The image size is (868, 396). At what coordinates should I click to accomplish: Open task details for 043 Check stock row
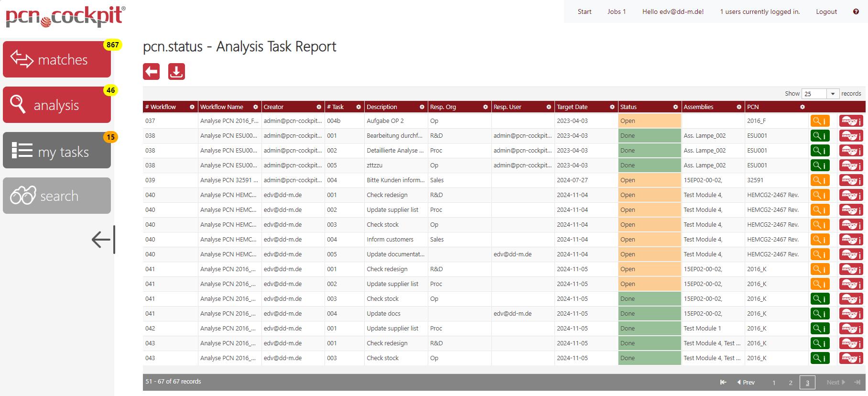(x=820, y=358)
